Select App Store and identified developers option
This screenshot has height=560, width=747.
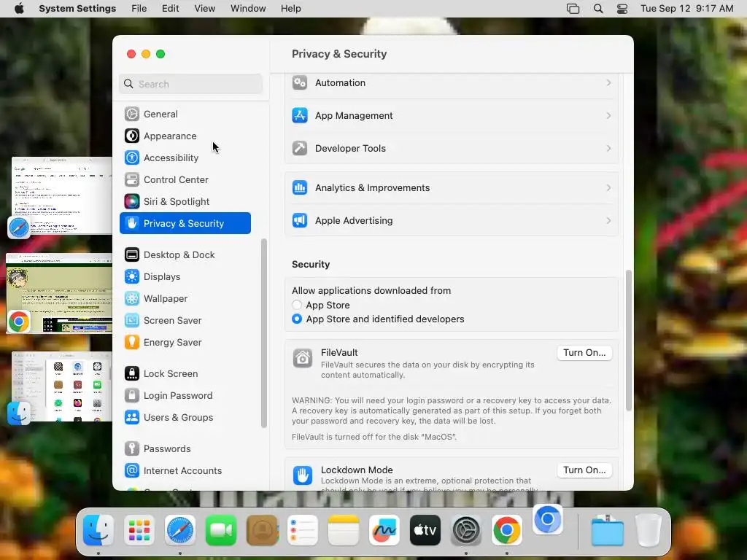(297, 319)
